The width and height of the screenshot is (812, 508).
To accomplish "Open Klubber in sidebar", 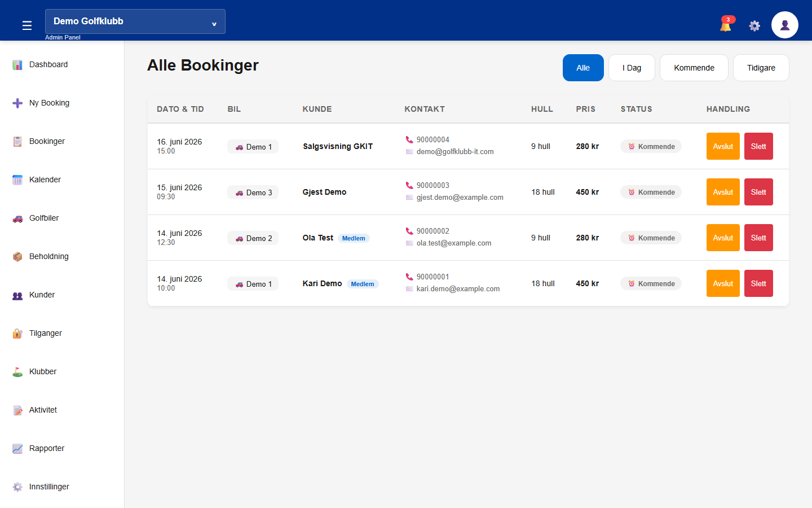I will [x=62, y=371].
